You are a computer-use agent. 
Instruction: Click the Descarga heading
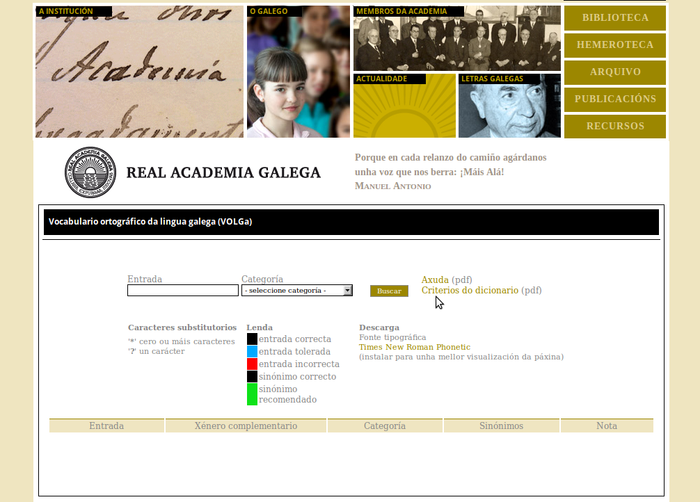pos(379,327)
